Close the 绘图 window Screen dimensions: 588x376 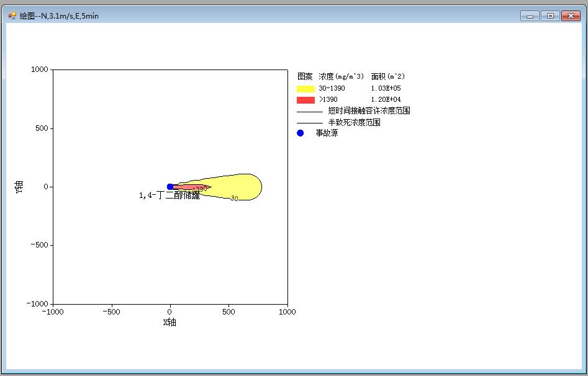coord(571,16)
